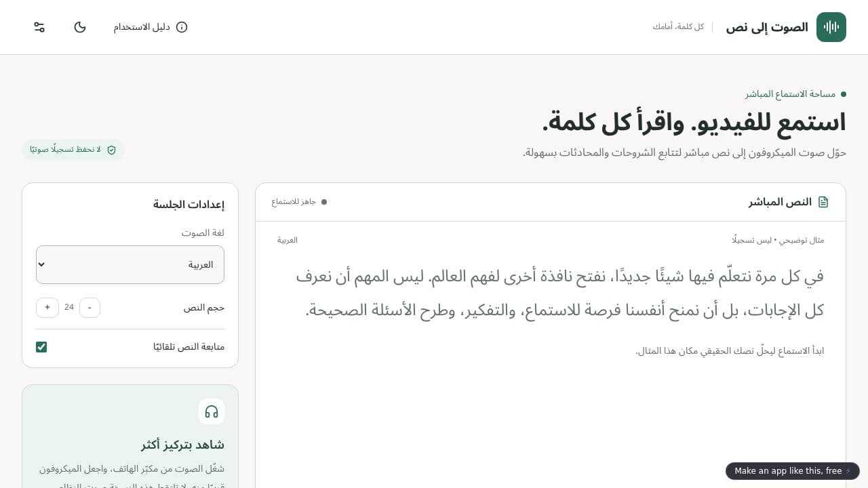Click the جاهز للاستماع status label
This screenshot has width=868, height=488.
pyautogui.click(x=299, y=202)
